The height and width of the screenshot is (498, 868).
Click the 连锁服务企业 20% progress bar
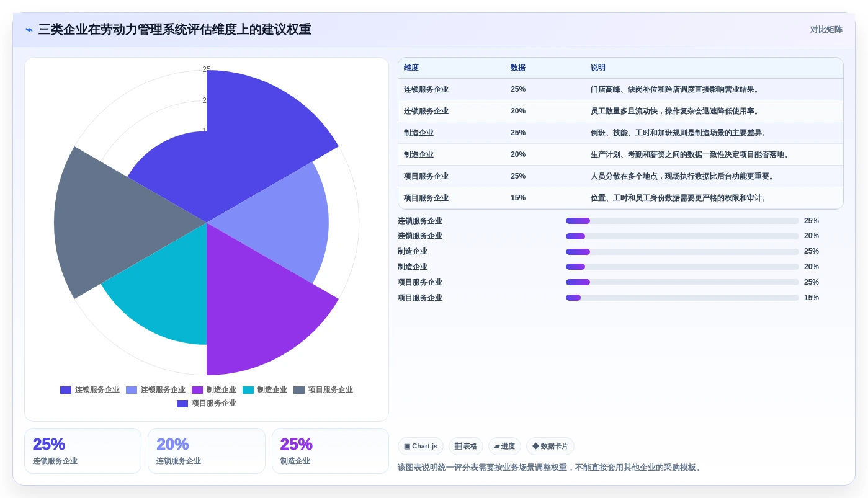click(x=682, y=236)
